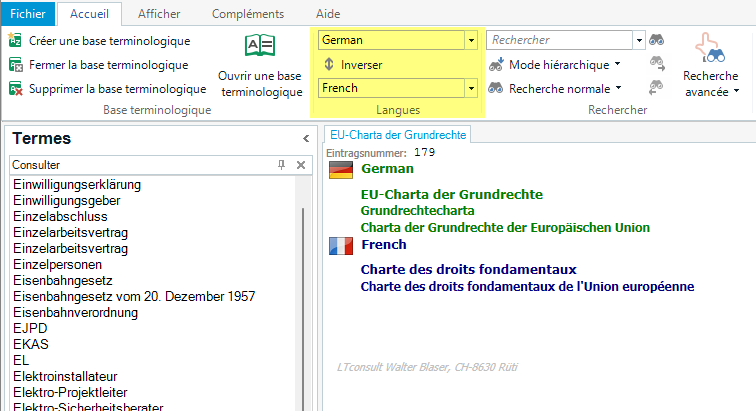Open the French target language dropdown

[471, 88]
